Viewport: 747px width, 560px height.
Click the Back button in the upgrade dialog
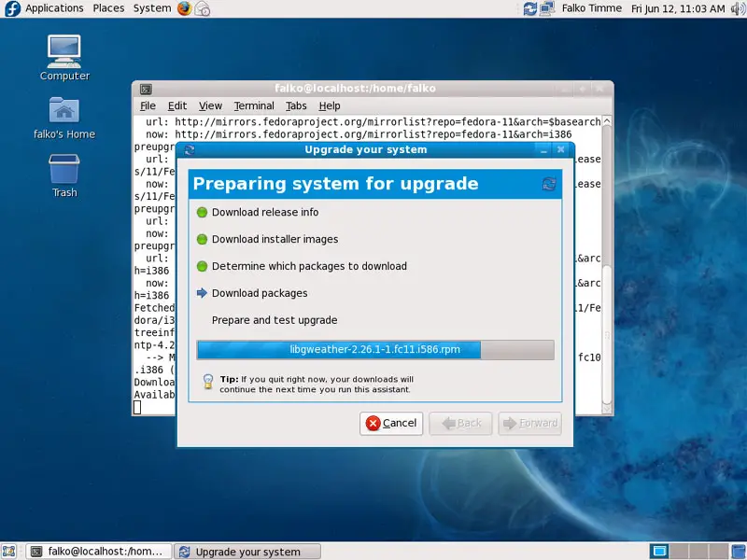(460, 424)
